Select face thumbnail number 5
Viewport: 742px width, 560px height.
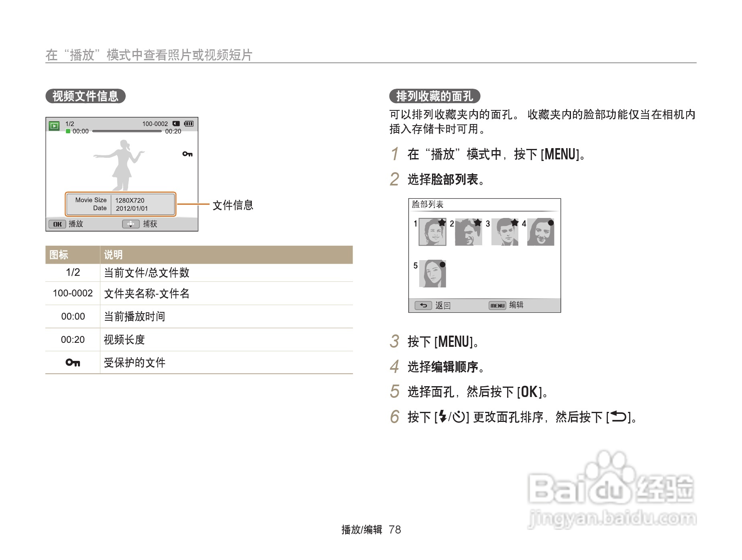point(432,274)
